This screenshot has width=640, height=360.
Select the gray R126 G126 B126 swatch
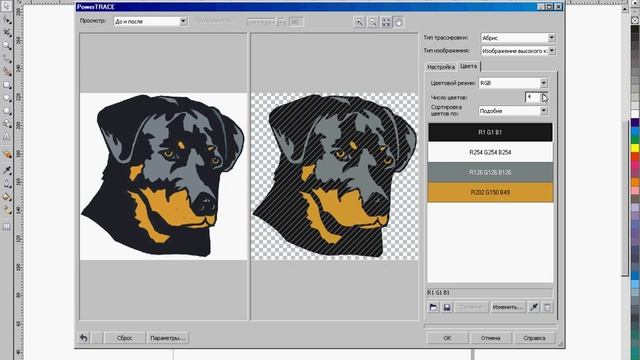click(490, 172)
